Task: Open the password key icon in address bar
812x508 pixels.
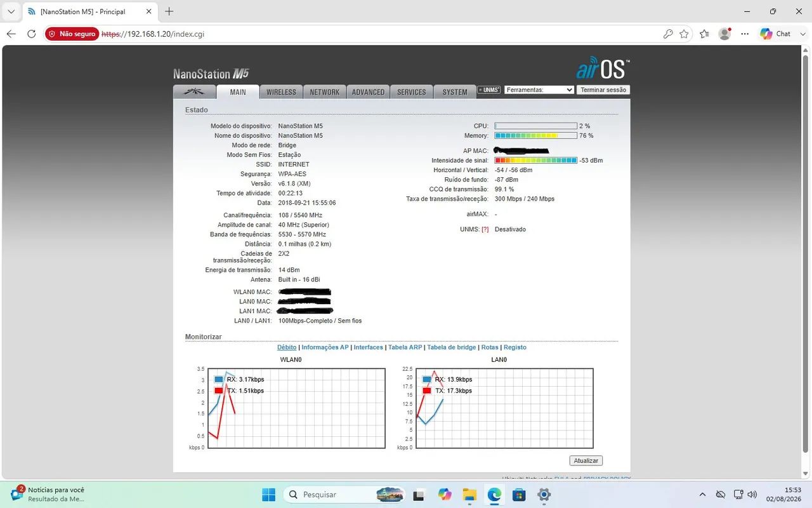Action: [668, 34]
